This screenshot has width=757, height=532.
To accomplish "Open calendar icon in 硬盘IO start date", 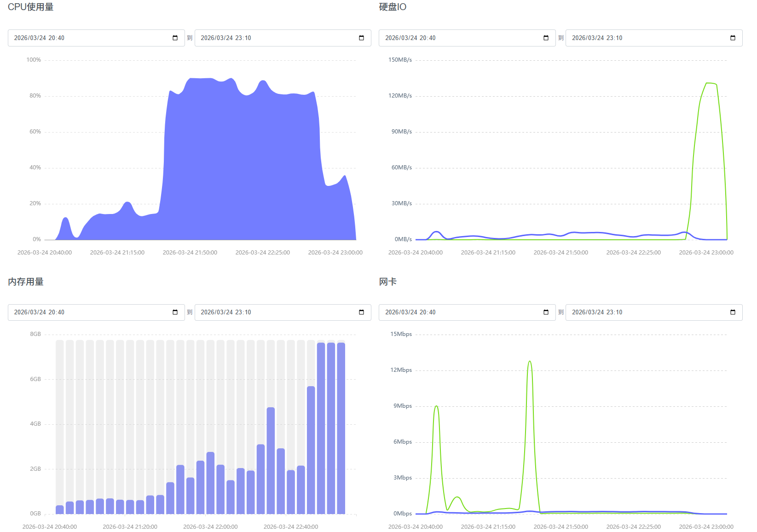I will pos(546,38).
